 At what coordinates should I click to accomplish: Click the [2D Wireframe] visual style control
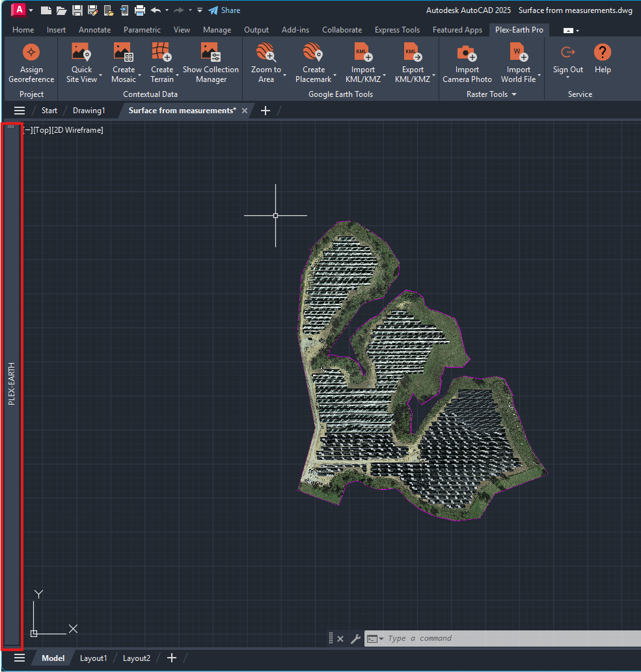[77, 130]
